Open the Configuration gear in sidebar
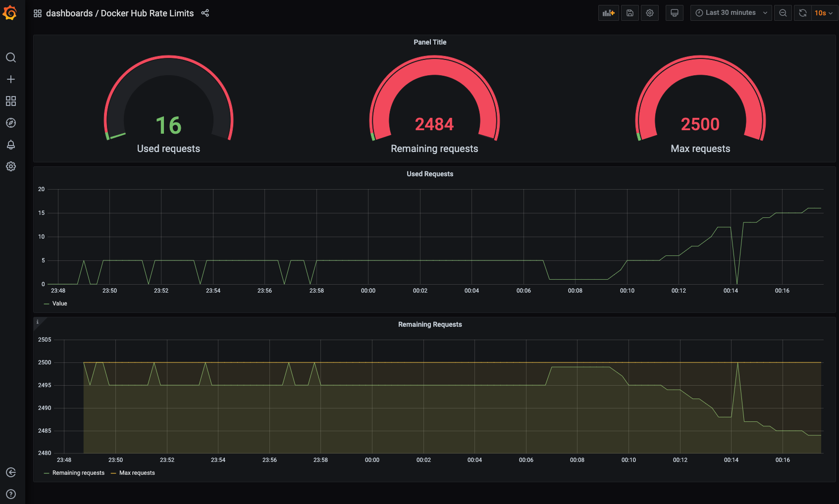Viewport: 839px width, 504px height. pyautogui.click(x=11, y=166)
